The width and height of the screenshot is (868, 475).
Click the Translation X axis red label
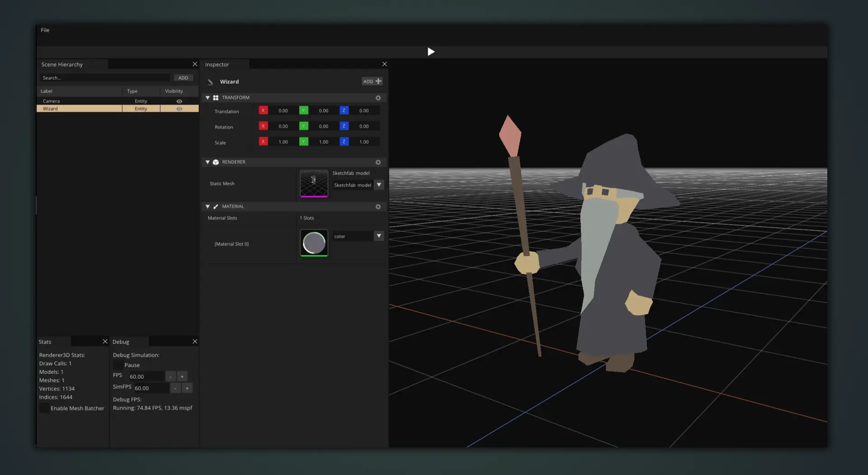pyautogui.click(x=263, y=110)
